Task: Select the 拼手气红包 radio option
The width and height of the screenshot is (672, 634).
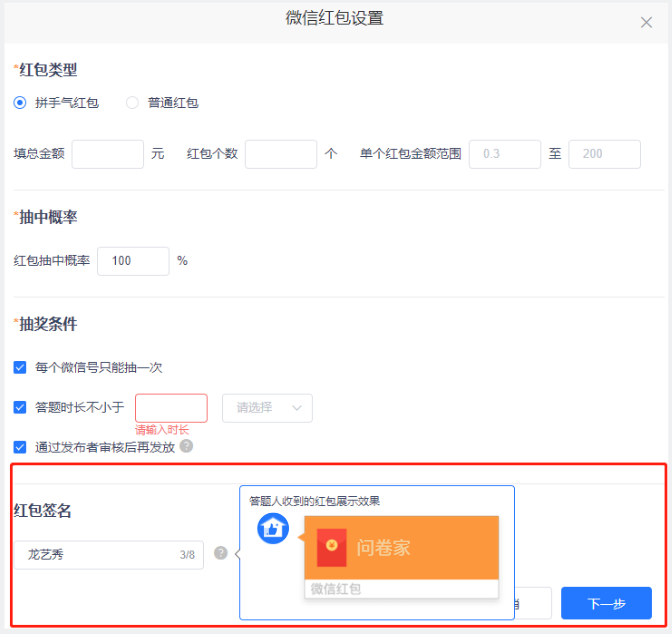Action: pos(20,103)
